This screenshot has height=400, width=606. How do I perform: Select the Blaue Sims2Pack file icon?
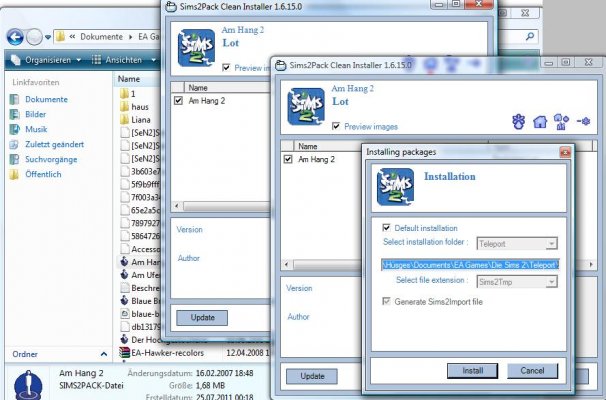coord(124,301)
